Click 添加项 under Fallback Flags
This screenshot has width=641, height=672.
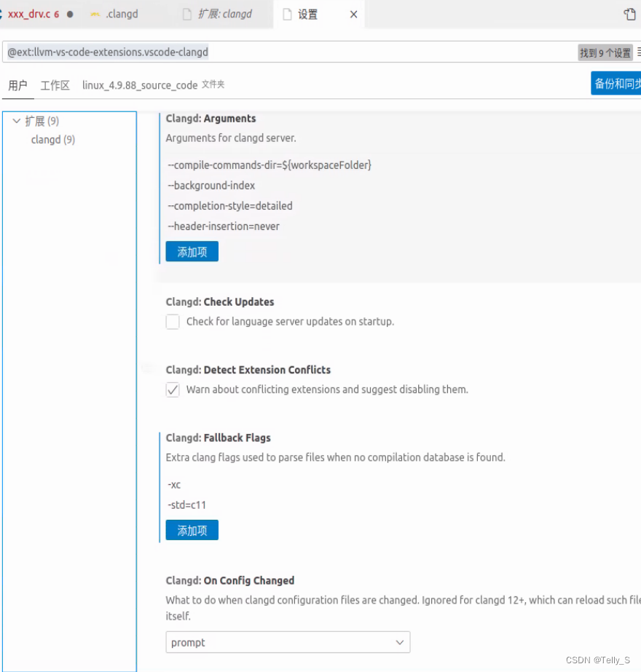[x=192, y=530]
